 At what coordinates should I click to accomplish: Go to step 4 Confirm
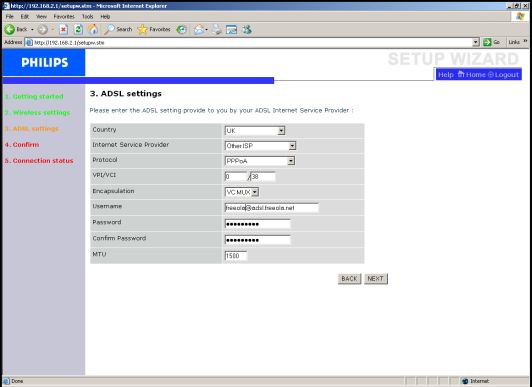(22, 144)
